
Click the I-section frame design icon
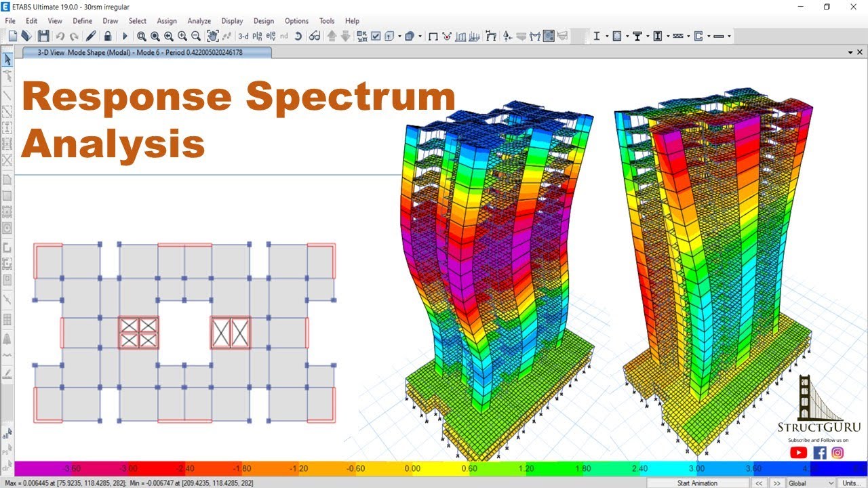click(597, 36)
